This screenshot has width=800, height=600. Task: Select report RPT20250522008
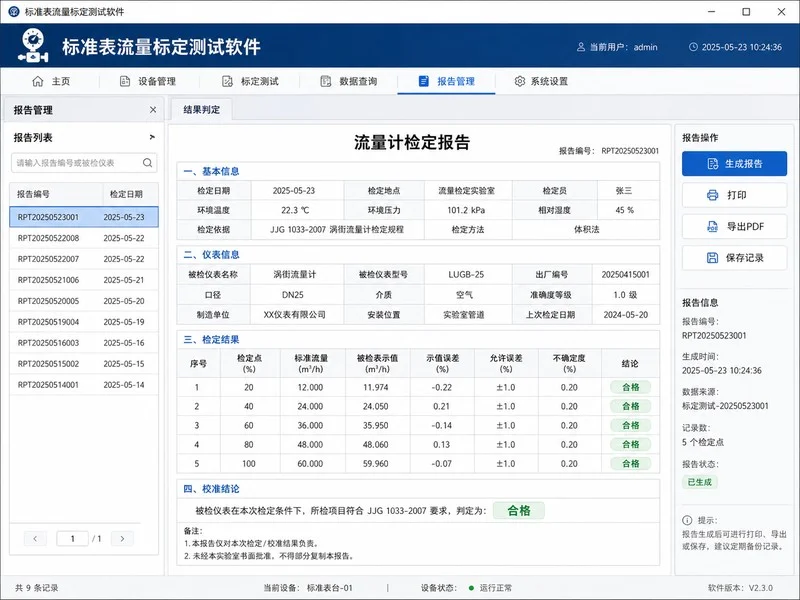84,238
